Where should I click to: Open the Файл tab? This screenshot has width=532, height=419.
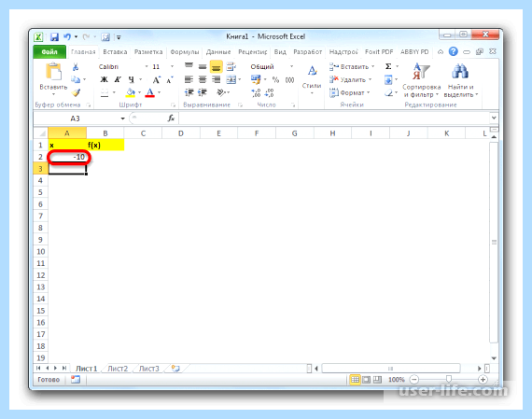pyautogui.click(x=49, y=52)
